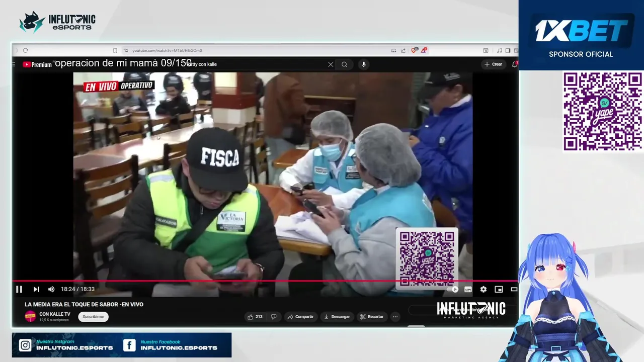The image size is (644, 362).
Task: Mute the video volume speaker icon
Action: coord(51,289)
